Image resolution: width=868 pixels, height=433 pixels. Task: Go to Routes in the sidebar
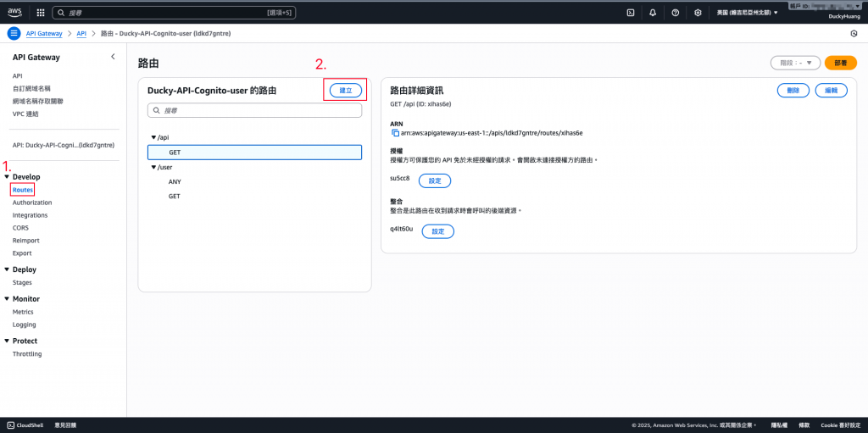tap(23, 190)
